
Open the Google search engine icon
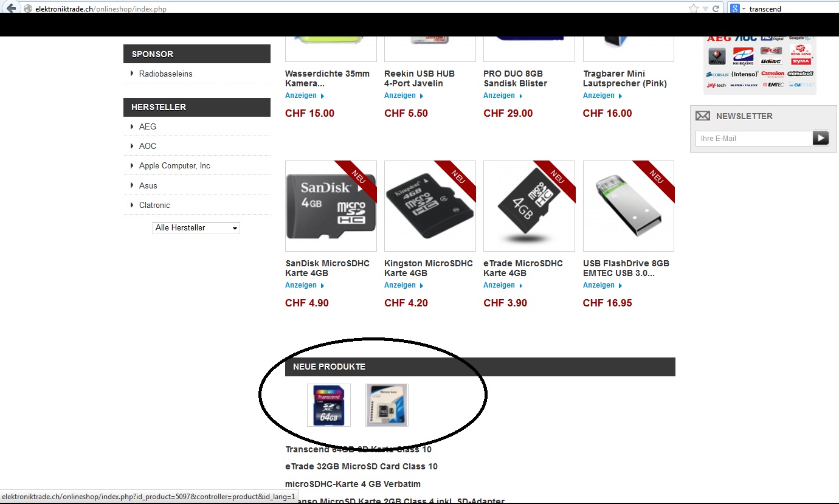(734, 9)
